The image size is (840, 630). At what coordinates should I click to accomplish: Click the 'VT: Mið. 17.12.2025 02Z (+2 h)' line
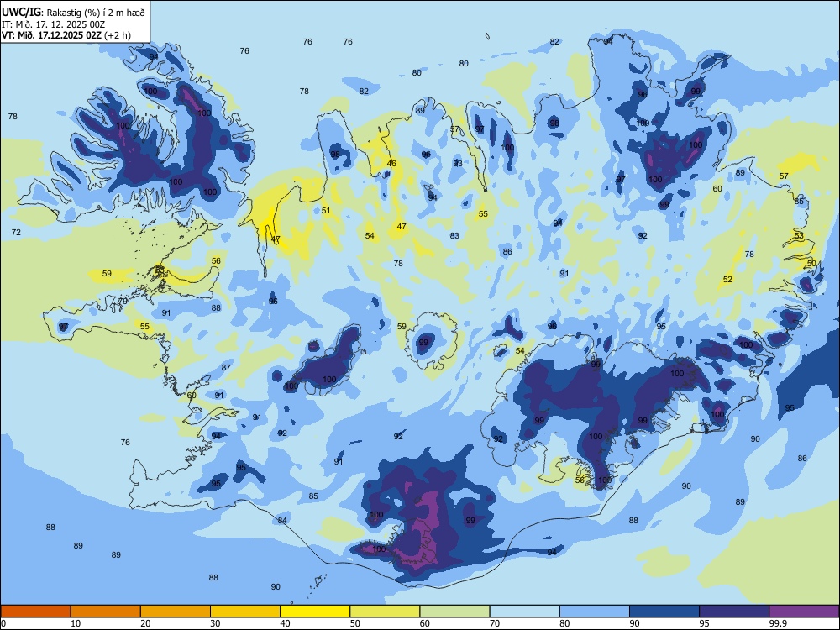point(66,35)
